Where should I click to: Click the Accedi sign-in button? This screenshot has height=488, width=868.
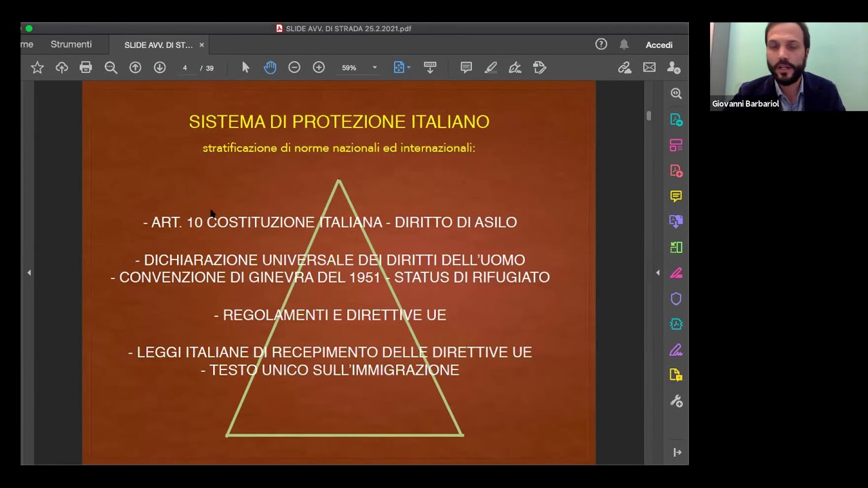point(659,45)
